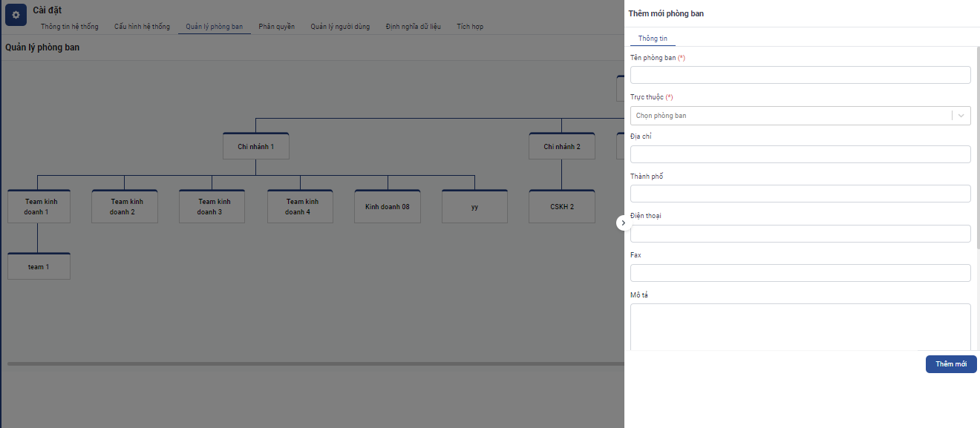
Task: Click inside the Mô tả text area
Action: point(800,326)
